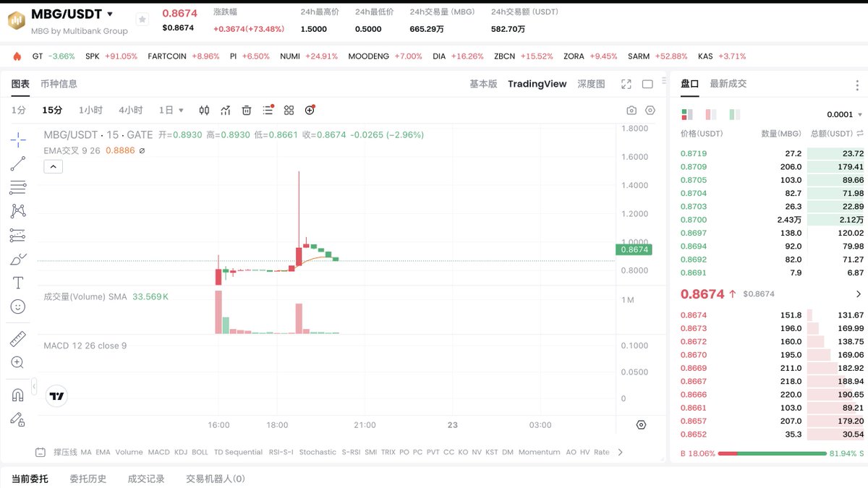Click the rectangle widescreen layout icon
Viewport: 868px width, 488px height.
647,84
